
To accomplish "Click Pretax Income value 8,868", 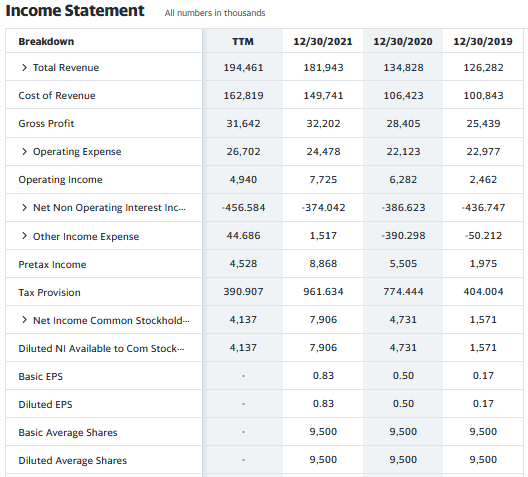I will coord(323,264).
